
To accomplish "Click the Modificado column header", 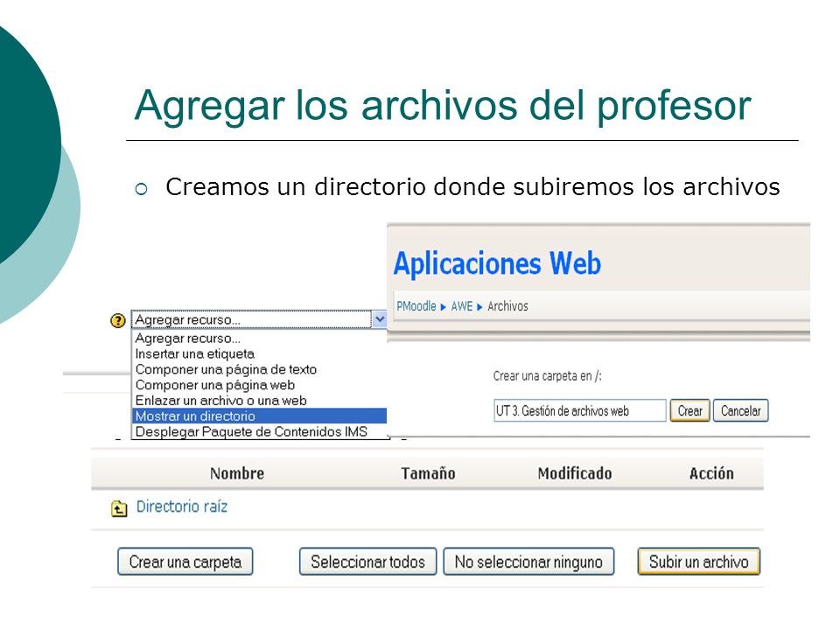I will point(575,473).
